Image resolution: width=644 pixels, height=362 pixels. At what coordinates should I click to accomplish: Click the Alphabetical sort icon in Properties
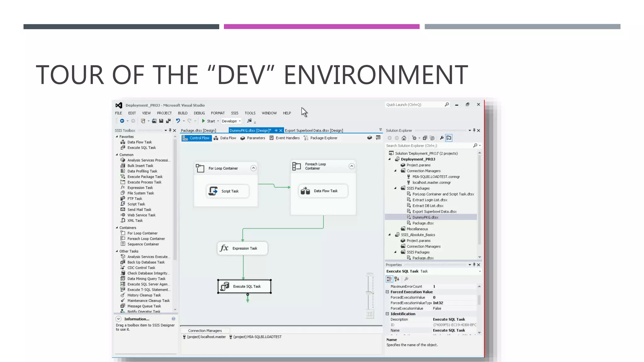pyautogui.click(x=397, y=279)
